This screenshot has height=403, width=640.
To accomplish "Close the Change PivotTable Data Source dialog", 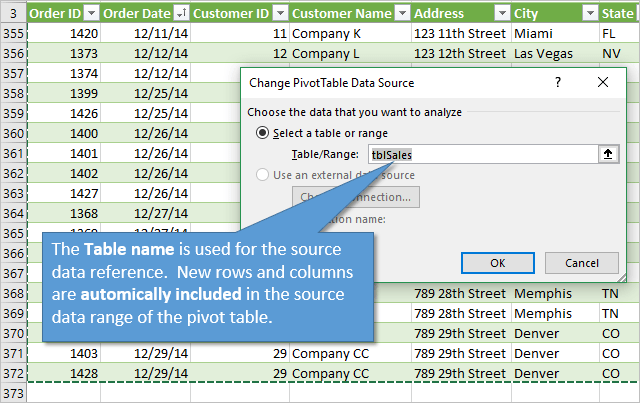I will pyautogui.click(x=609, y=83).
